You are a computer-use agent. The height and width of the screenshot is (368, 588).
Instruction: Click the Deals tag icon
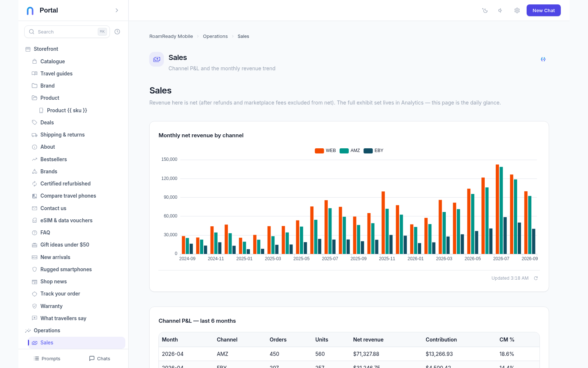[x=35, y=123]
